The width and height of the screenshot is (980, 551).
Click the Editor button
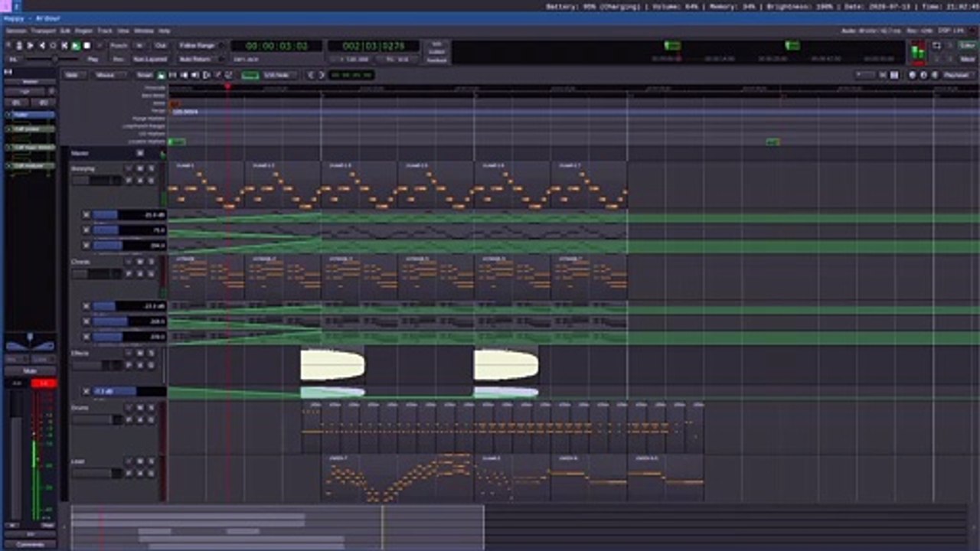tap(968, 45)
